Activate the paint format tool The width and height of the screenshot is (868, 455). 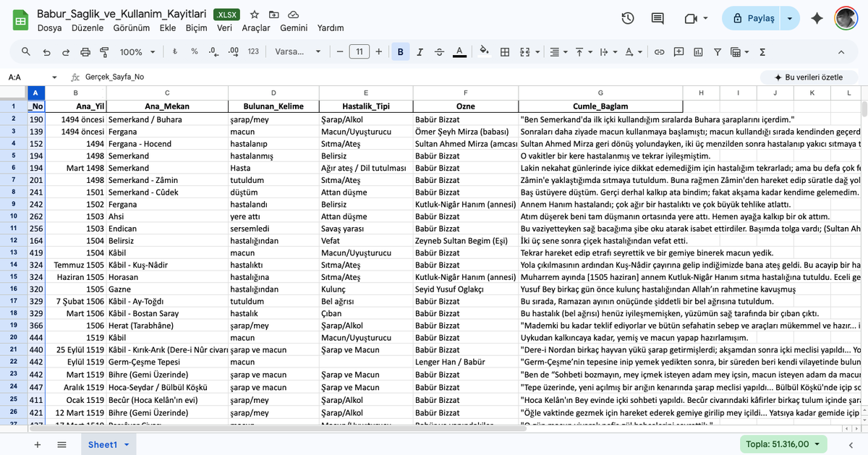tap(104, 52)
